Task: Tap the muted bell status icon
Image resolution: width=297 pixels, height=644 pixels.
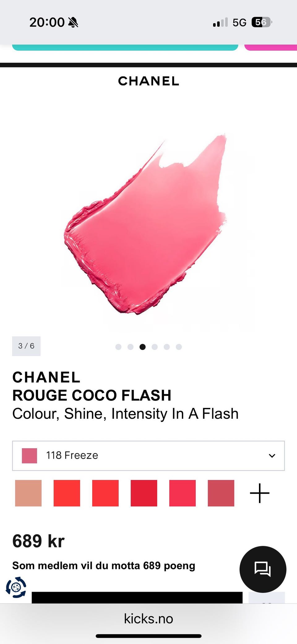Action: (73, 22)
